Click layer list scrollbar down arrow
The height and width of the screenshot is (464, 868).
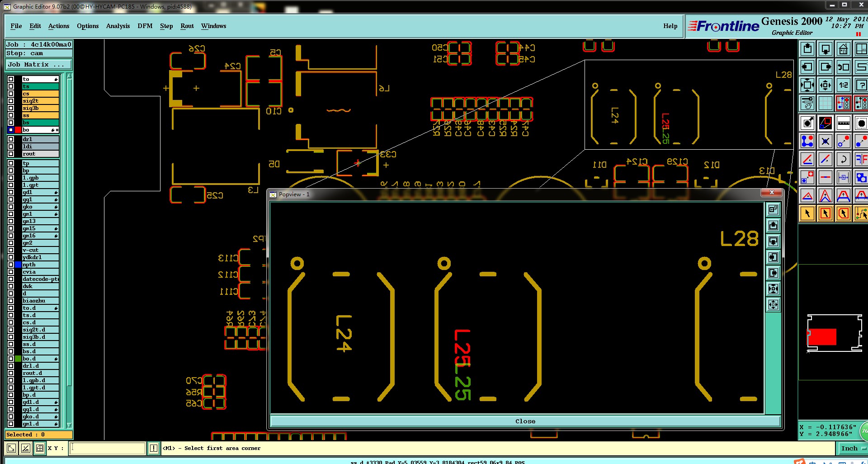tap(69, 425)
